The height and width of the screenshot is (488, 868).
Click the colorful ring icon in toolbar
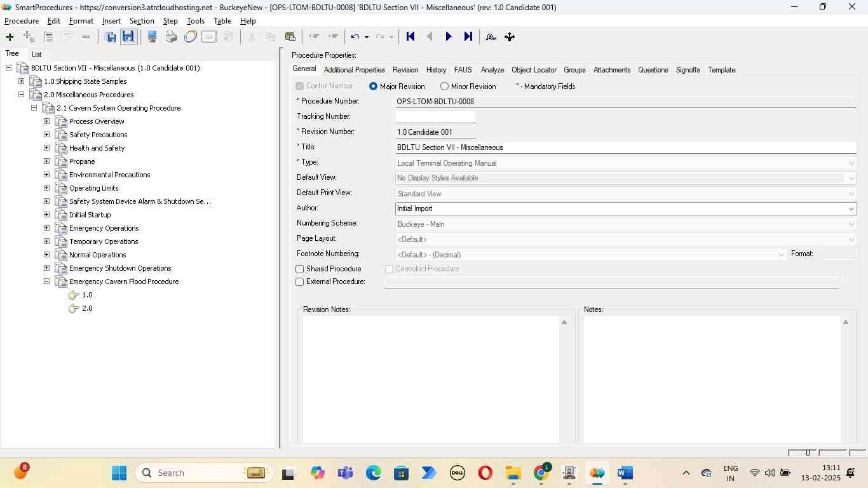point(190,37)
